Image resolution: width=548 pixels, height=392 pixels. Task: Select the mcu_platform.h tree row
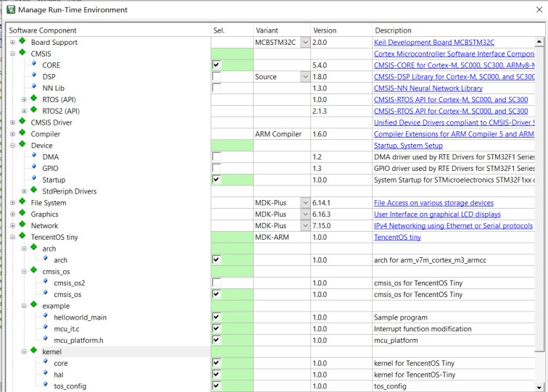pos(78,341)
